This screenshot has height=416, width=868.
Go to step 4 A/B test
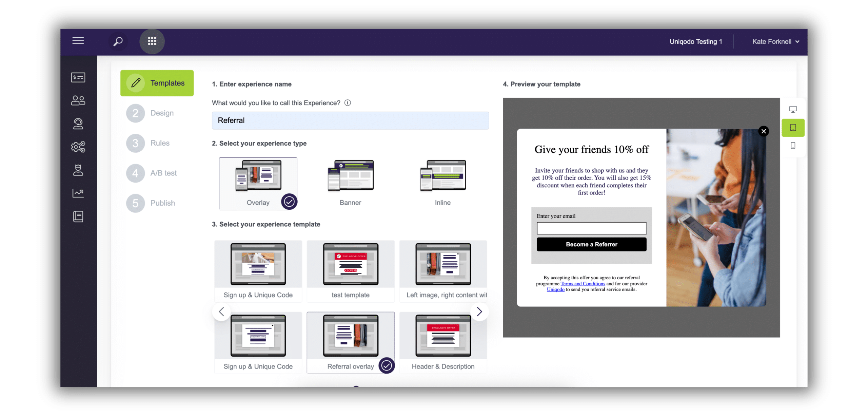click(152, 173)
